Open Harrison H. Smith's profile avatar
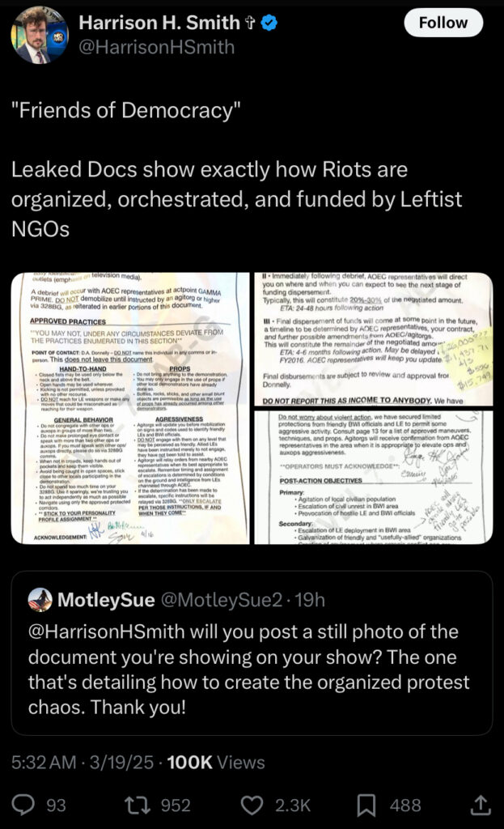Screen dimensions: 504x829 click(39, 35)
